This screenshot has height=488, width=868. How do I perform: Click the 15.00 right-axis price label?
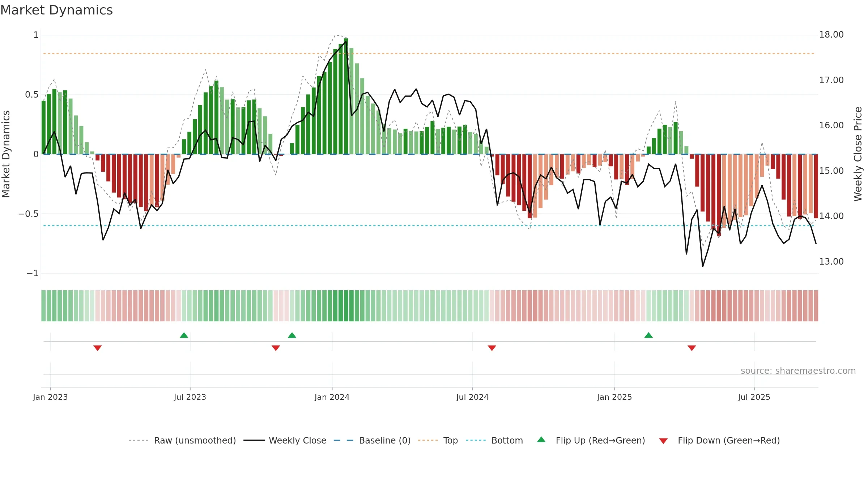click(x=831, y=171)
